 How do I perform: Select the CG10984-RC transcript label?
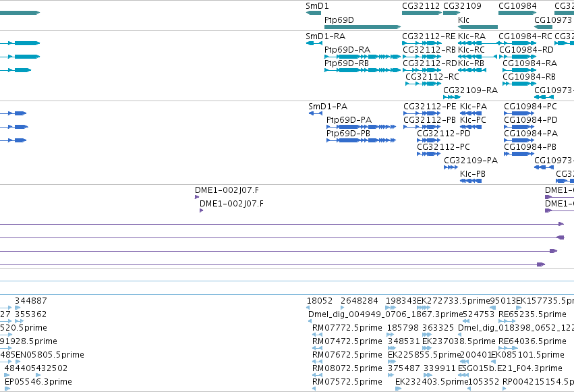[x=525, y=36]
